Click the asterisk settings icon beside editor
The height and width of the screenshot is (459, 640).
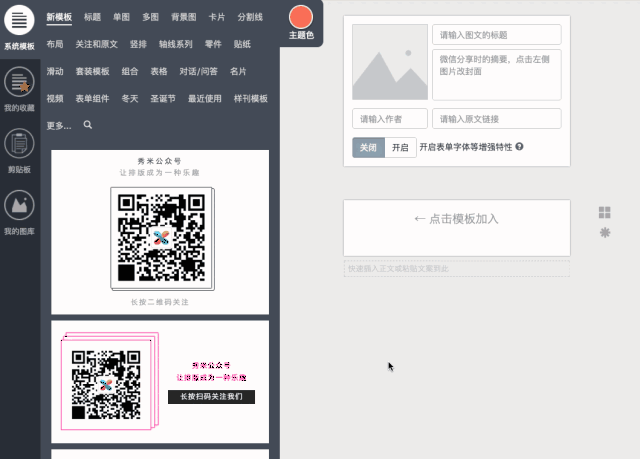pyautogui.click(x=605, y=233)
